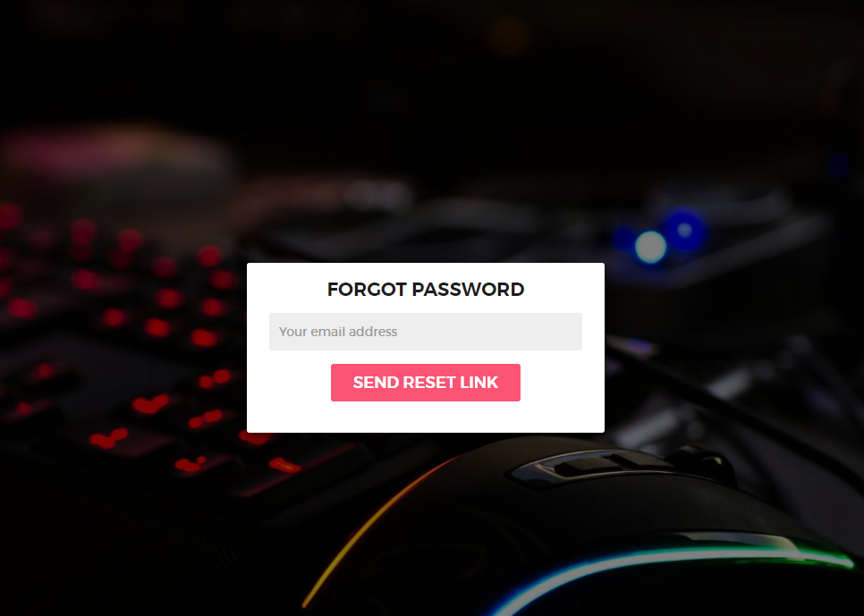This screenshot has width=864, height=616.
Task: Click empty card space below reset button
Action: (x=426, y=418)
